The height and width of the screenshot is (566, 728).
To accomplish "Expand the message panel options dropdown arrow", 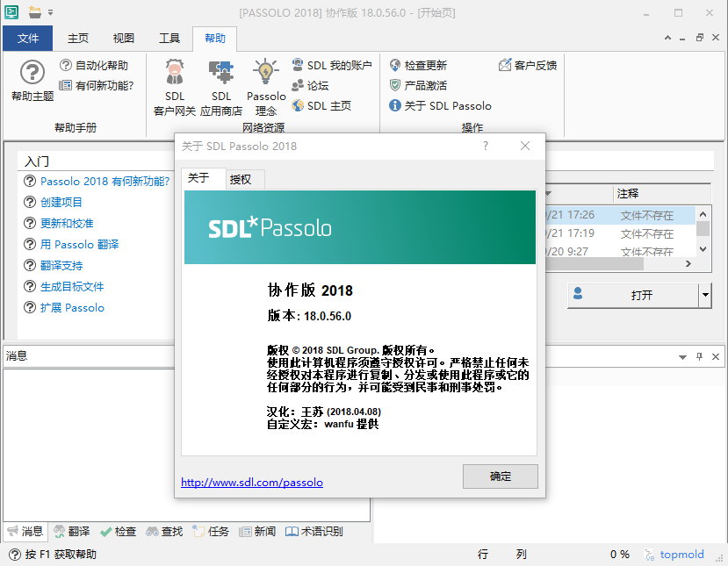I will (683, 356).
